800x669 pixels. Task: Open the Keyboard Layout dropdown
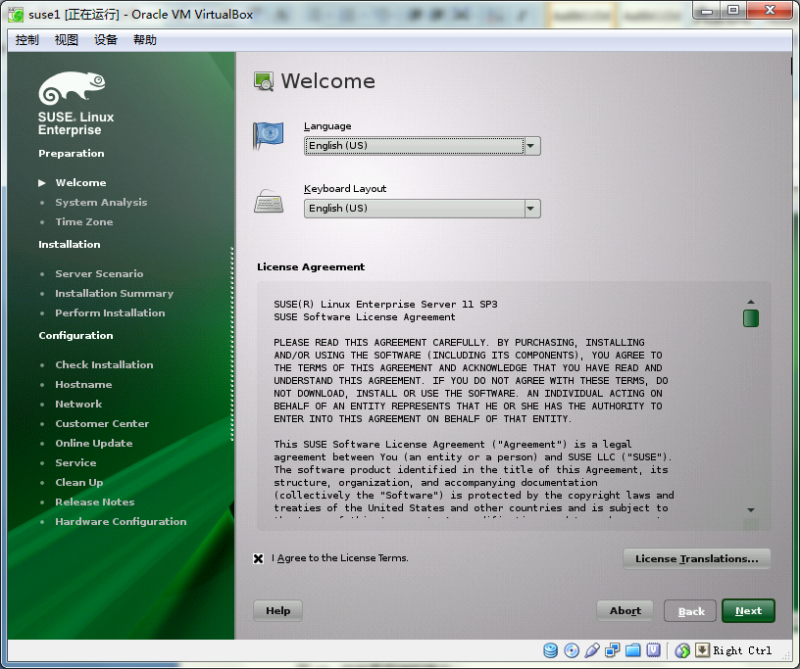click(x=532, y=208)
